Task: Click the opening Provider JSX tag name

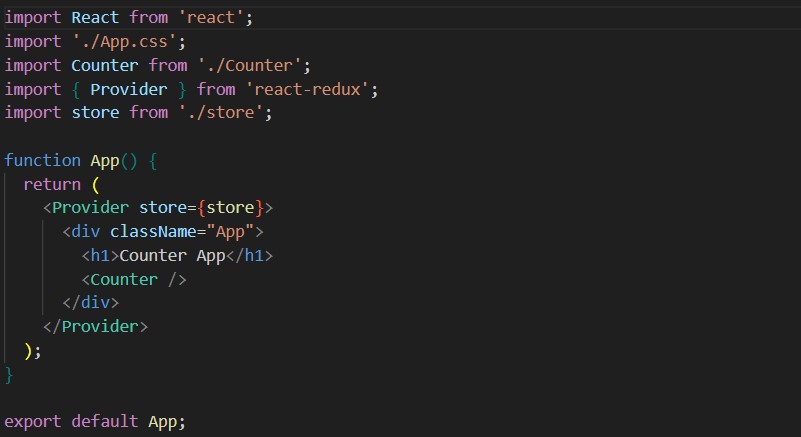Action: (90, 208)
